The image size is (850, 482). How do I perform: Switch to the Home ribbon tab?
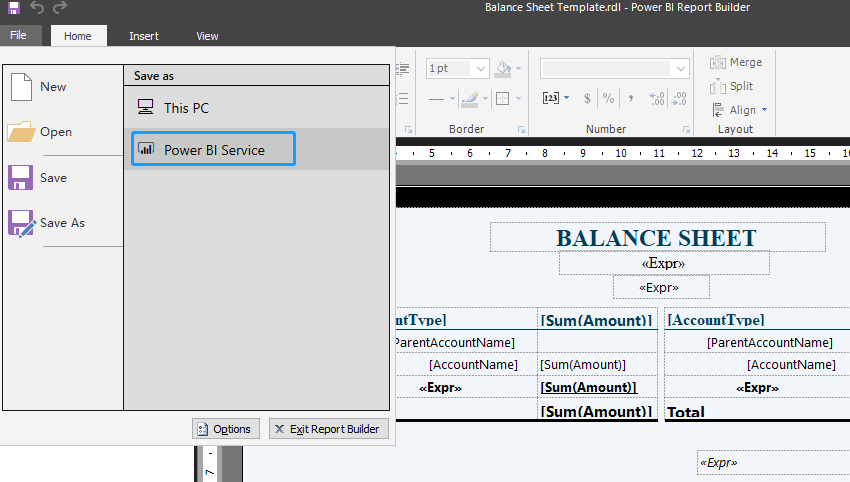point(78,36)
